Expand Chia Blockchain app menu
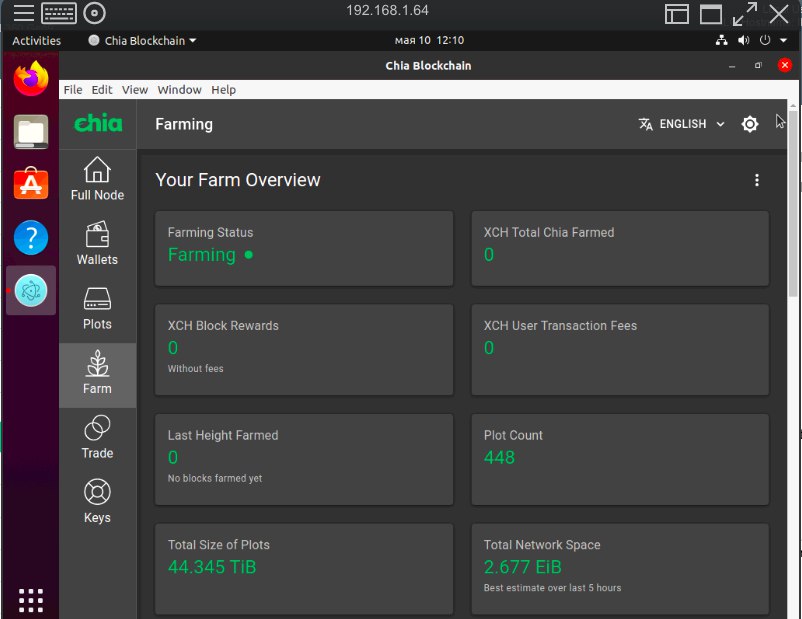The height and width of the screenshot is (619, 802). click(143, 40)
